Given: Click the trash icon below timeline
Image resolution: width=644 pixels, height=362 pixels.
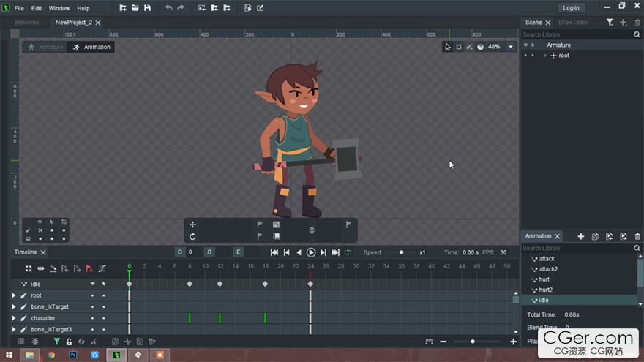Looking at the screenshot, I should 152,342.
